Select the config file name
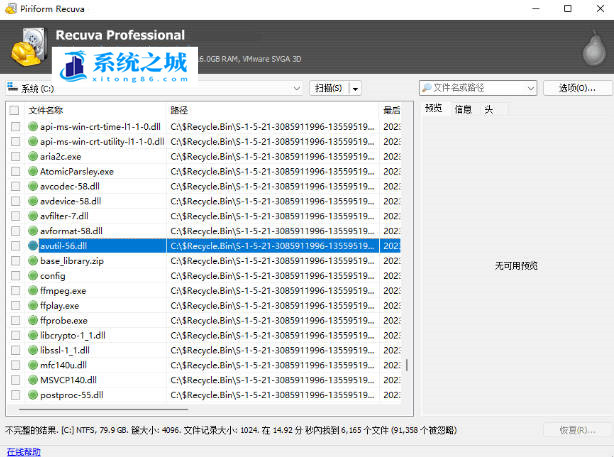Viewport: 614px width, 457px height. pos(52,276)
